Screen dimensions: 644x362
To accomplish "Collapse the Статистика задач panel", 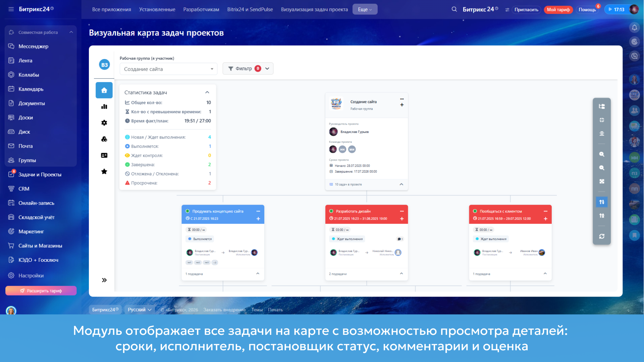I will pyautogui.click(x=207, y=93).
